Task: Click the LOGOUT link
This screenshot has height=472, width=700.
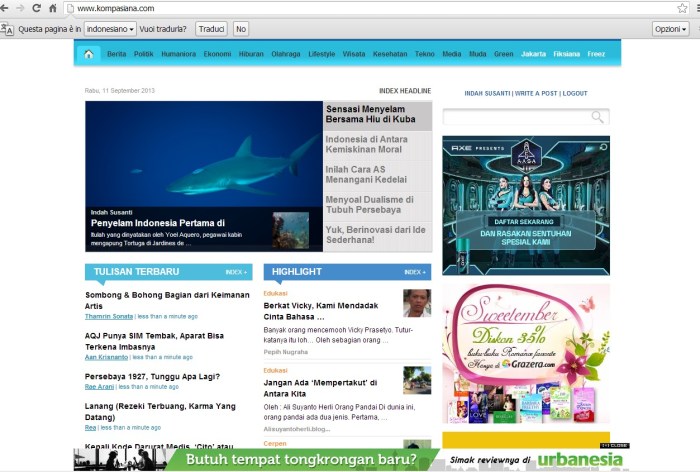Action: pos(575,93)
